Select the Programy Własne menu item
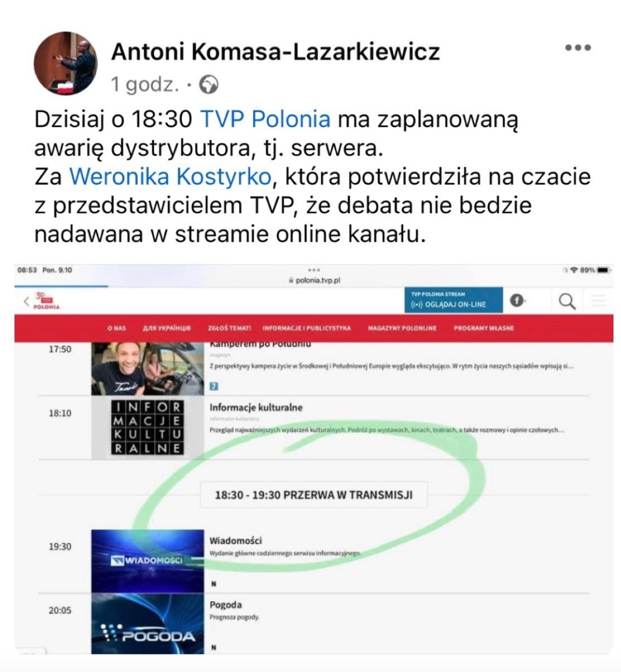The image size is (621, 672). click(x=484, y=328)
